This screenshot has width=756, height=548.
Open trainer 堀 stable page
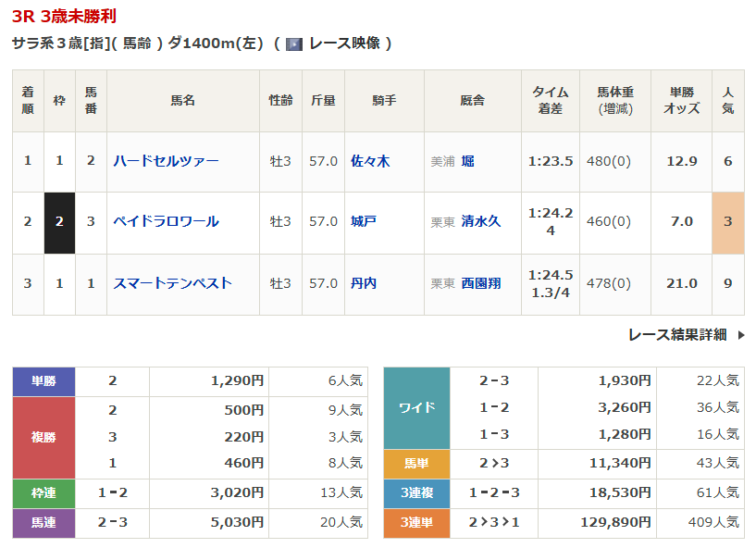coord(467,161)
